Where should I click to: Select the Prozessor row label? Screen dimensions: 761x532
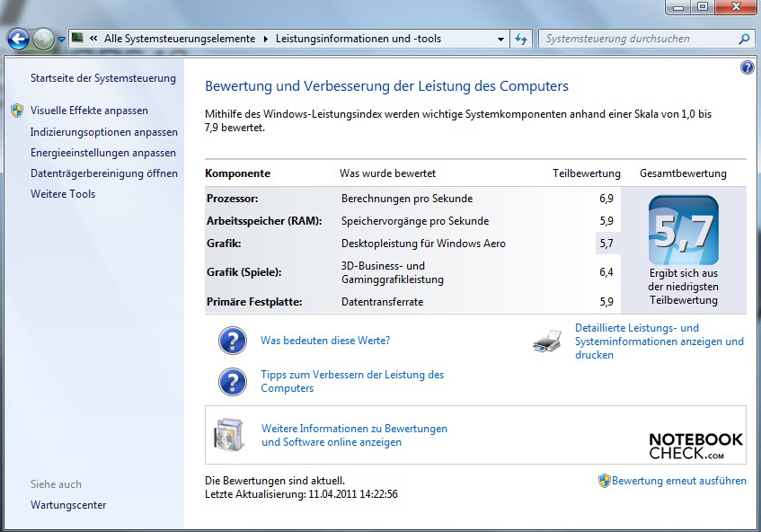pyautogui.click(x=233, y=199)
